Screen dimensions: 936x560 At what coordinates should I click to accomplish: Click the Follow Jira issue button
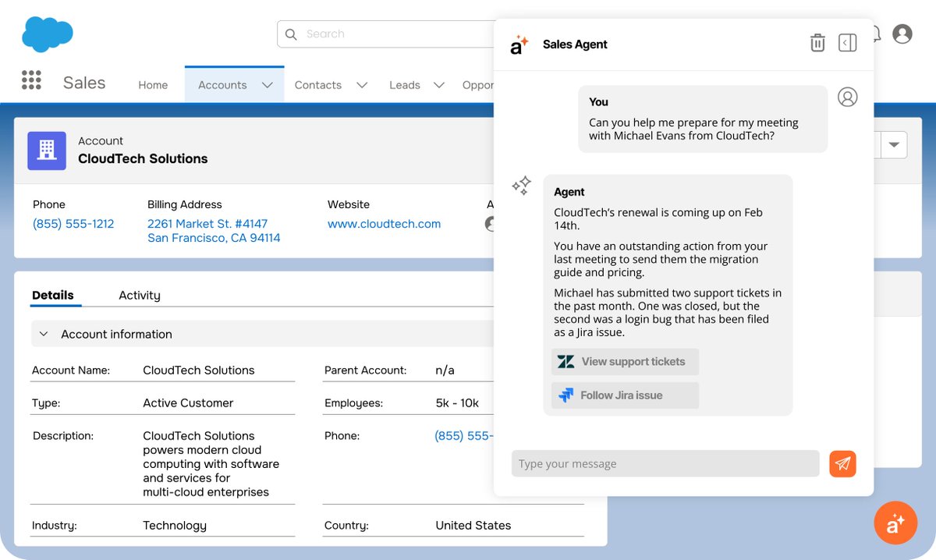point(625,395)
